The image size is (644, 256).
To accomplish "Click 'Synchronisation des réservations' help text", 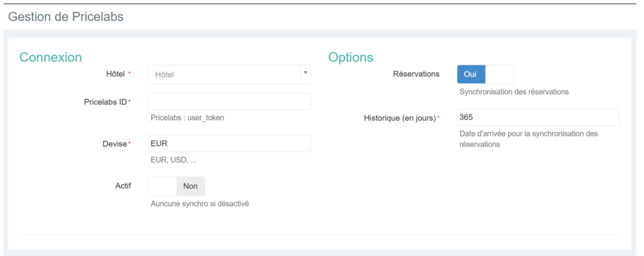I will click(514, 92).
